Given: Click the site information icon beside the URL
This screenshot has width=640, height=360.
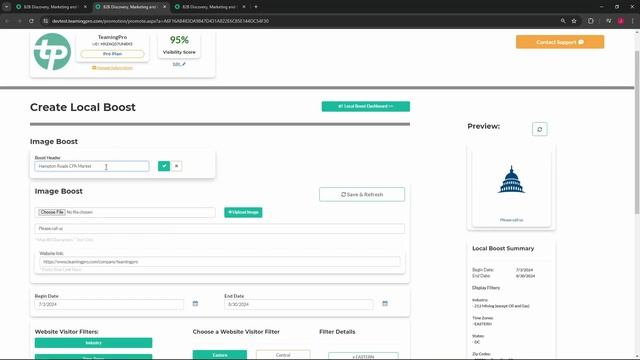Looking at the screenshot, I should coord(46,21).
